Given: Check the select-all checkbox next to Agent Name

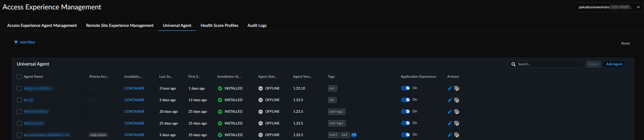Looking at the screenshot, I should tap(19, 77).
